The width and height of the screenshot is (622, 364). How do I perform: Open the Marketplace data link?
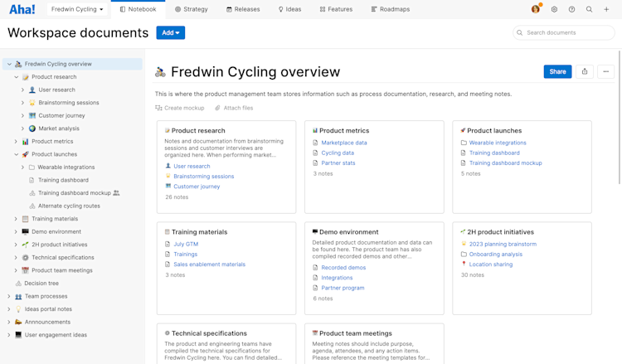coord(344,143)
